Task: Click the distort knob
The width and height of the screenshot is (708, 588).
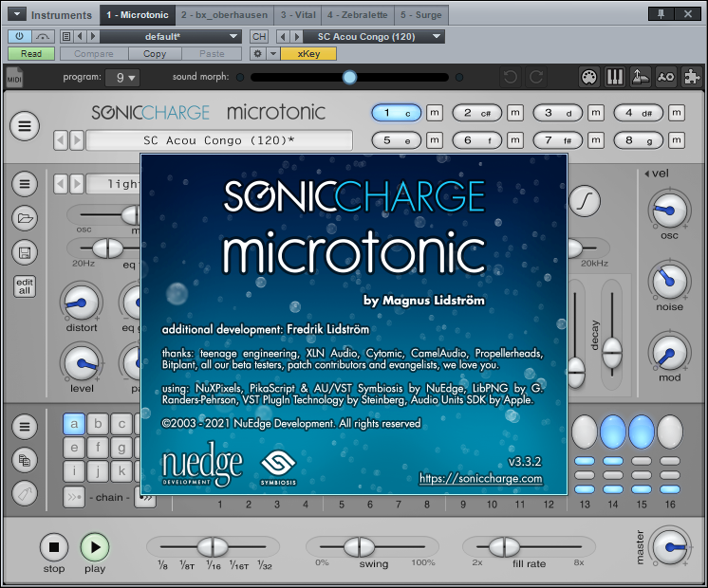Action: pos(82,303)
